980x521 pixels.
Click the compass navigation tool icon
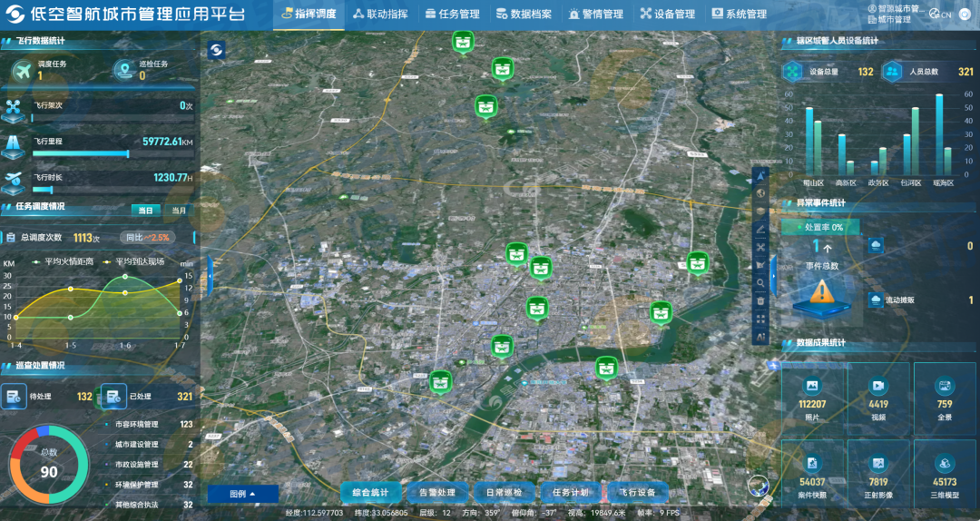760,175
